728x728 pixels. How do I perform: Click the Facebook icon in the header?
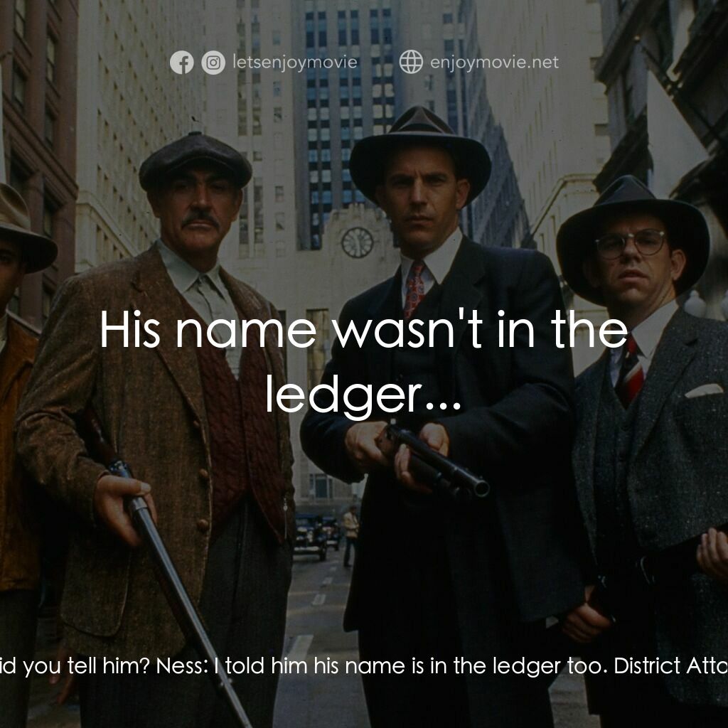[x=182, y=63]
